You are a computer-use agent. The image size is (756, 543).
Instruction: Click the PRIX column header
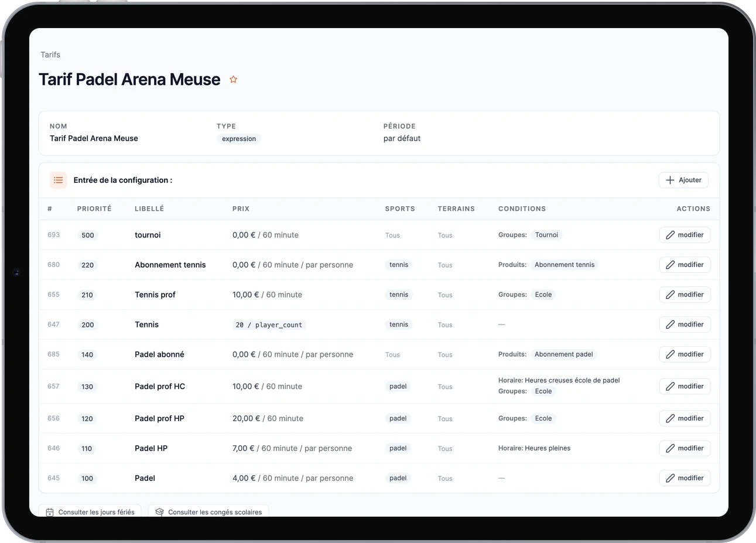pos(241,209)
